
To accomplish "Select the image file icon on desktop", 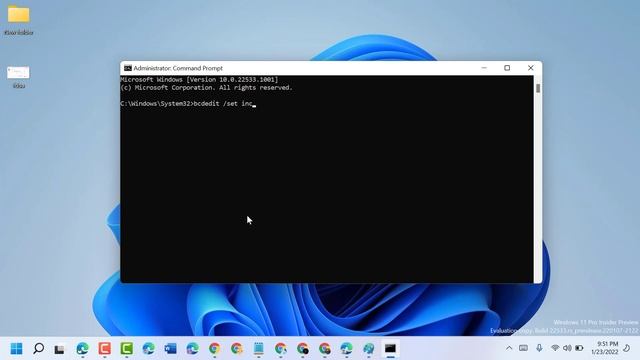I will (x=18, y=73).
